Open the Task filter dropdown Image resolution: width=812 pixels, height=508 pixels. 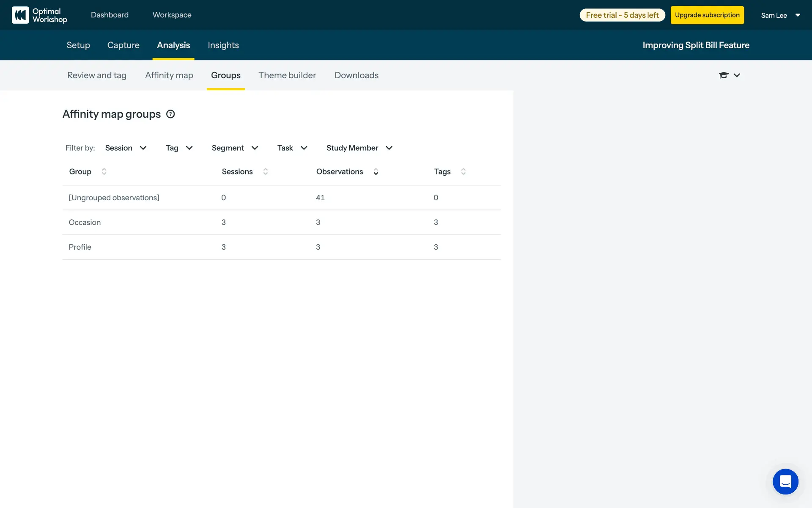coord(292,148)
